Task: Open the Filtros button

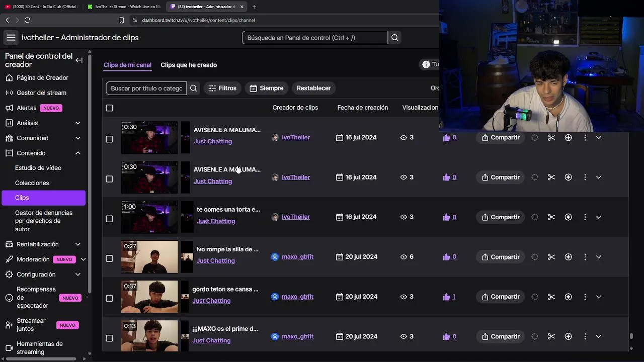Action: 222,88
